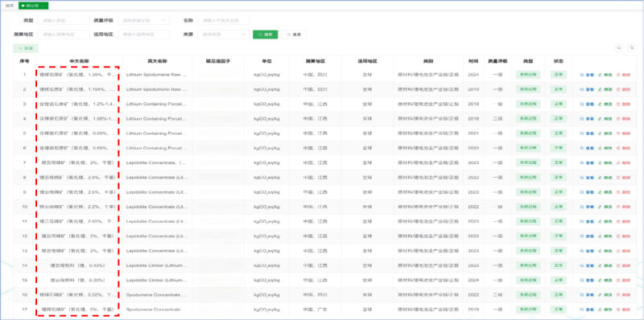Open view action for row 2
The width and height of the screenshot is (644, 320).
(587, 89)
